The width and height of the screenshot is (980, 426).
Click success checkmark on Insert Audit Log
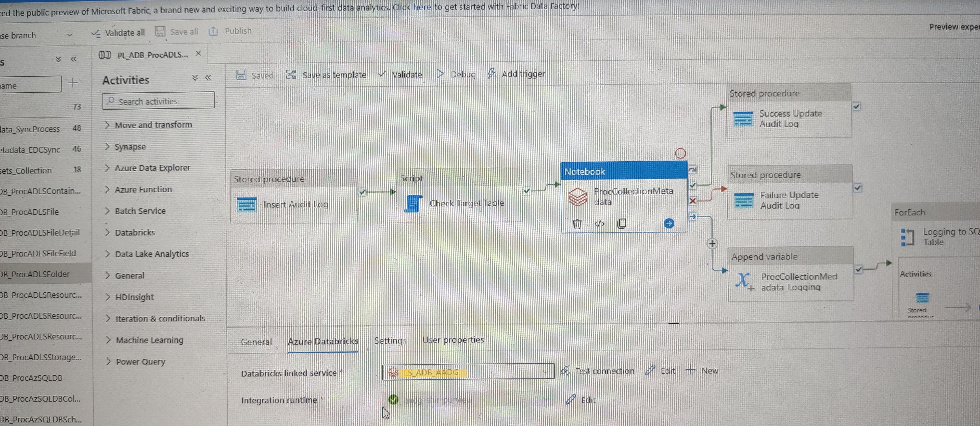(362, 192)
